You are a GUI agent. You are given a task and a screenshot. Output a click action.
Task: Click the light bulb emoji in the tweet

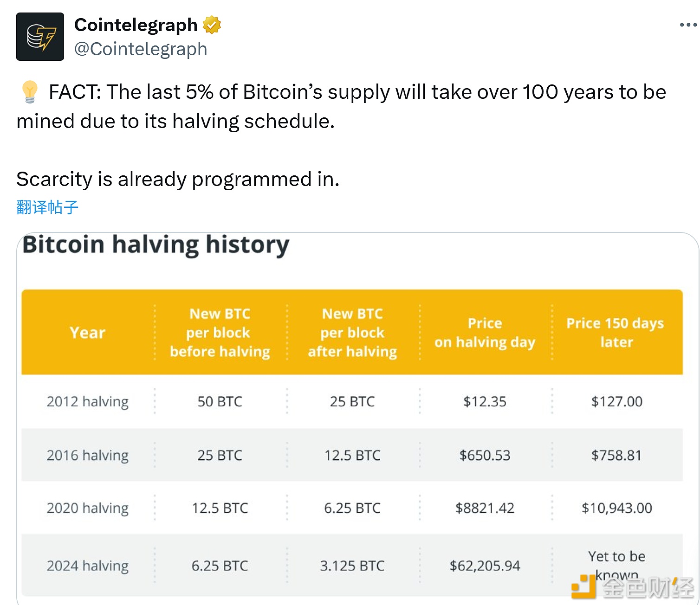pos(29,92)
